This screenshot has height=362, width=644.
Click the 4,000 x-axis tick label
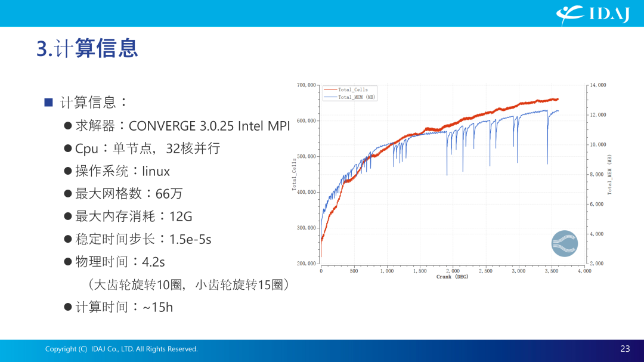(584, 271)
